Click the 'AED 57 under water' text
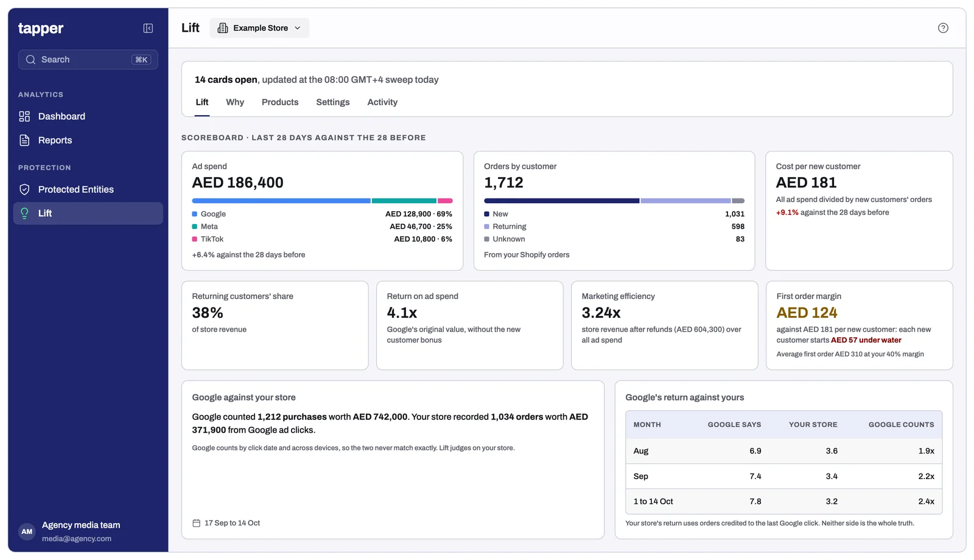Viewport: 974px width, 560px height. pyautogui.click(x=866, y=340)
